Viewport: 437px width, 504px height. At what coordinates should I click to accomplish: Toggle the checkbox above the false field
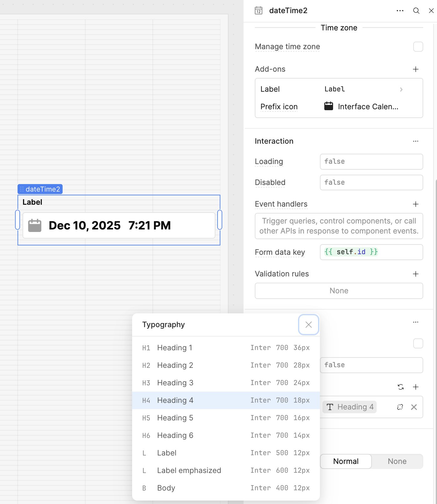(418, 343)
